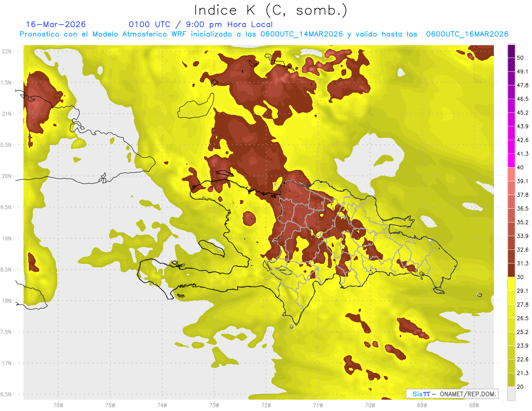Click the '50' colorbar value
Viewport: 532px width, 411px height.
(x=520, y=58)
